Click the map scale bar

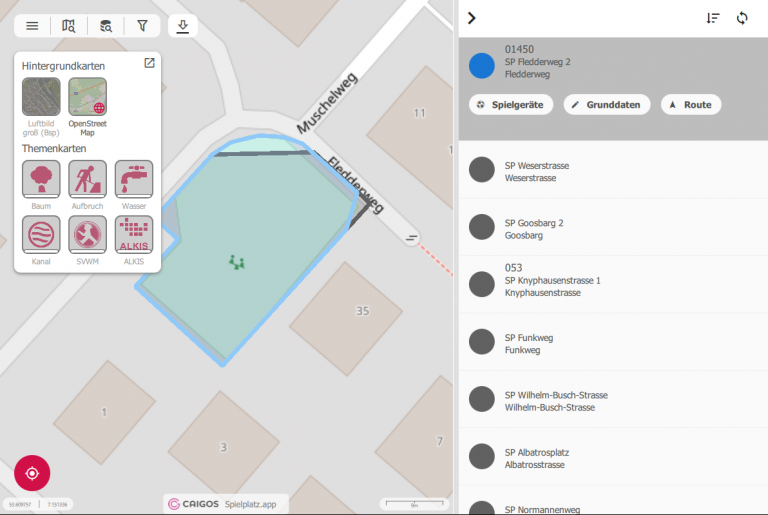[x=415, y=504]
